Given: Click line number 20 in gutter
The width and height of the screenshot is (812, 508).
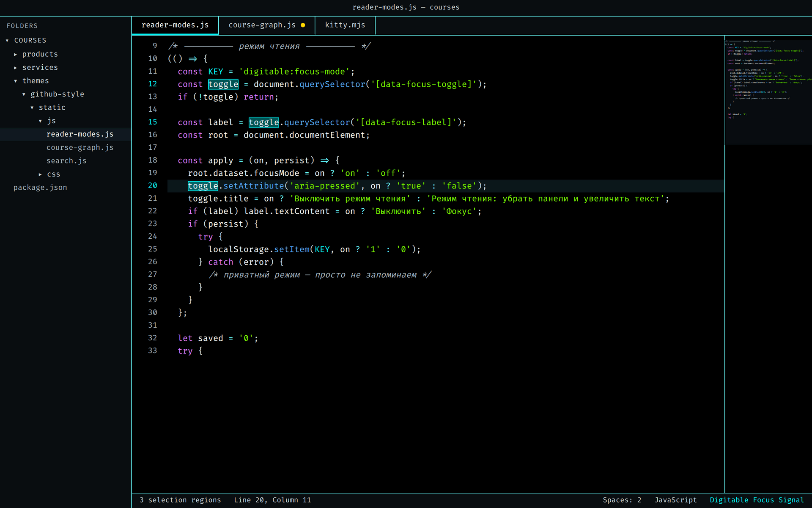Looking at the screenshot, I should coord(153,185).
